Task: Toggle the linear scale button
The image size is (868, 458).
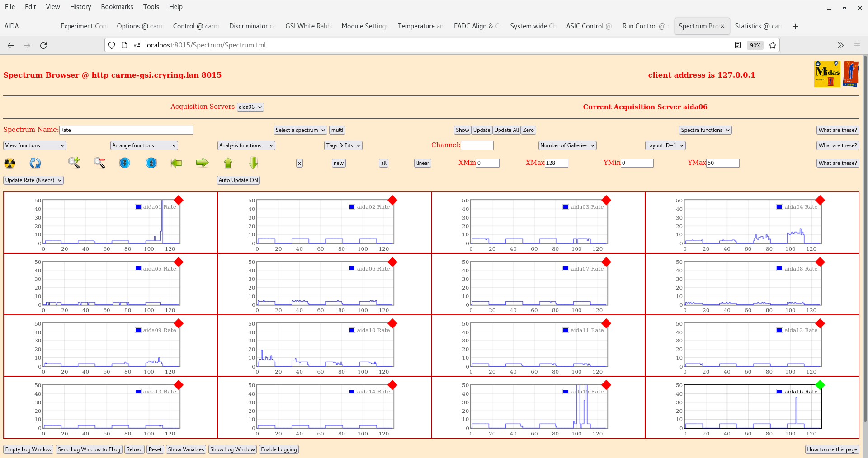Action: [x=422, y=163]
